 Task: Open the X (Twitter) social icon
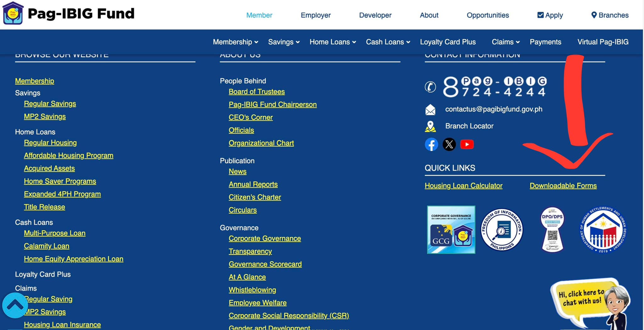point(449,145)
